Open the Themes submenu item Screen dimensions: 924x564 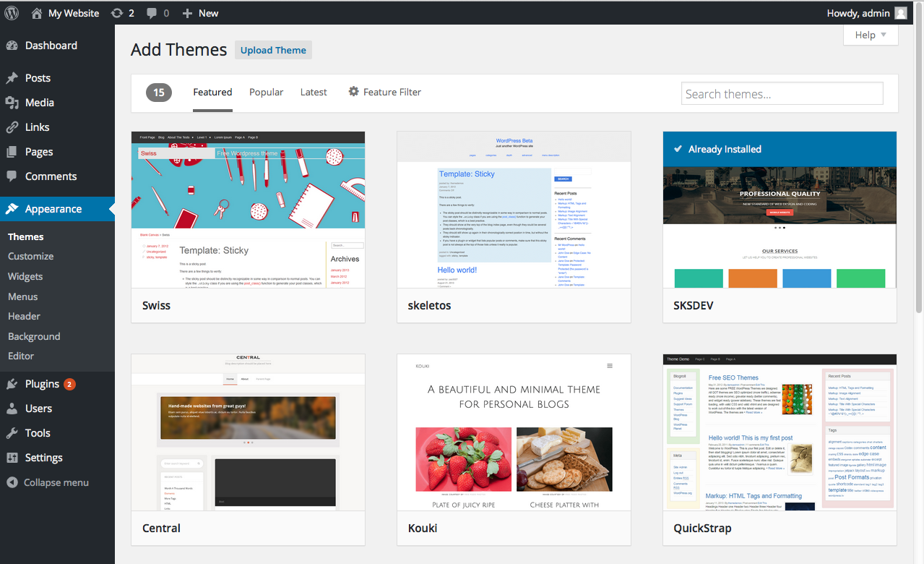pos(26,236)
